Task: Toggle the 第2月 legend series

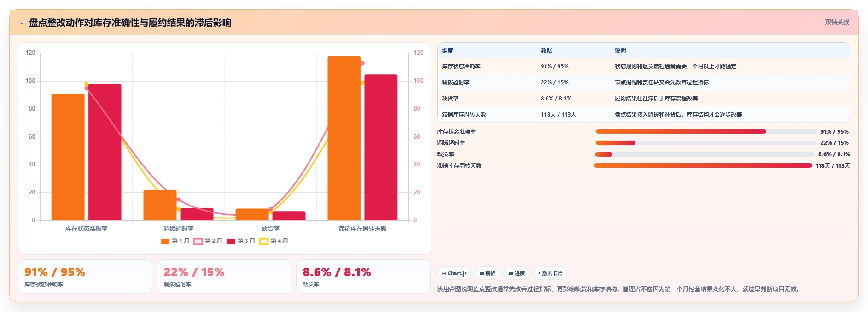Action: (x=208, y=241)
